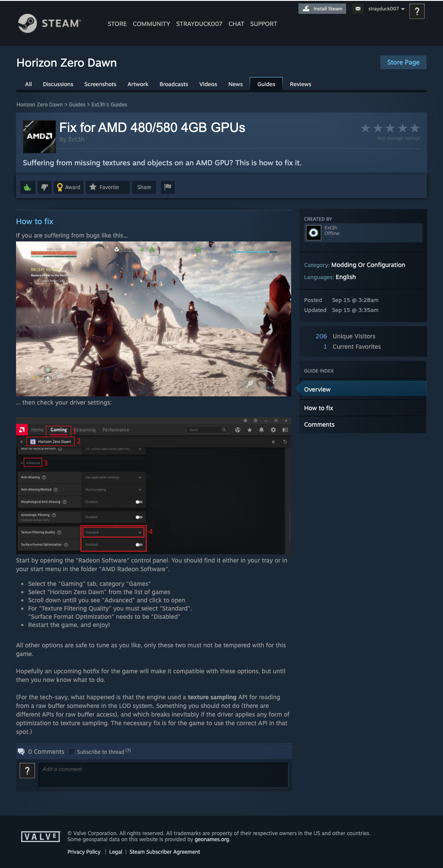Viewport: 443px width, 868px height.
Task: Click the question mark help icon in header
Action: tap(417, 11)
